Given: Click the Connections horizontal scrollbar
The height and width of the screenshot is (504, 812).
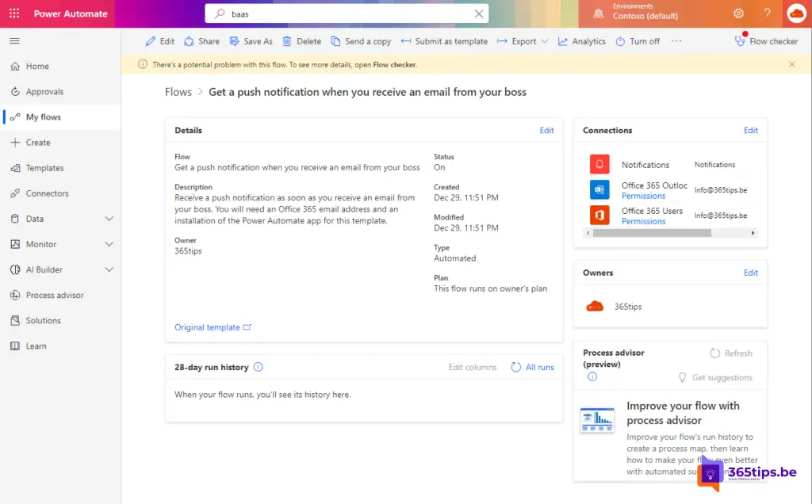Looking at the screenshot, I should [650, 233].
